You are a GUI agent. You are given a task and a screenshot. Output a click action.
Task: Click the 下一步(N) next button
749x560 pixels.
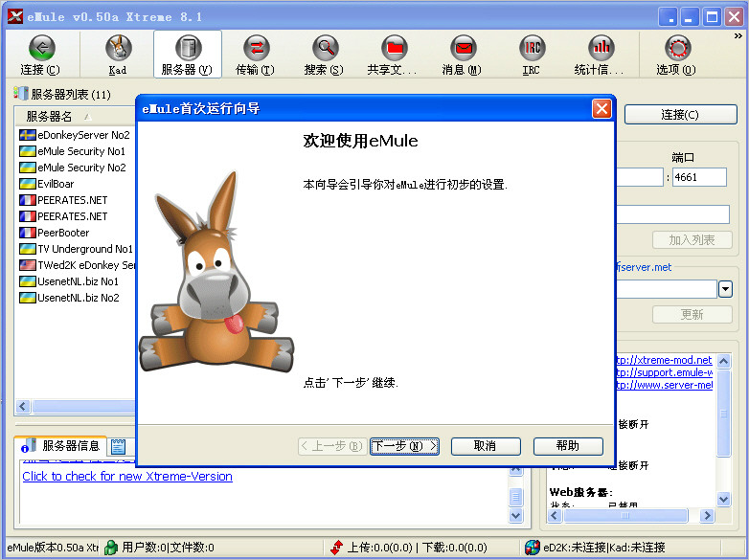404,446
